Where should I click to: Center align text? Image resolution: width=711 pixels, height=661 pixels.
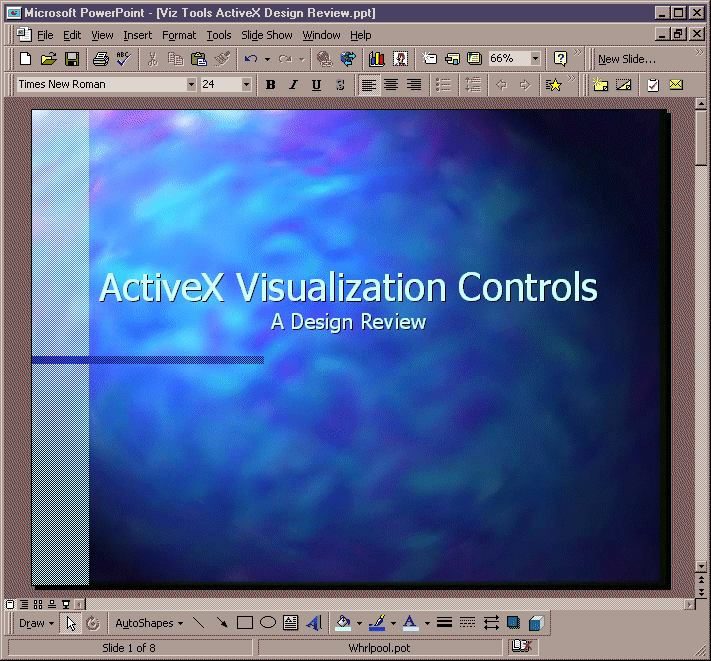[391, 84]
